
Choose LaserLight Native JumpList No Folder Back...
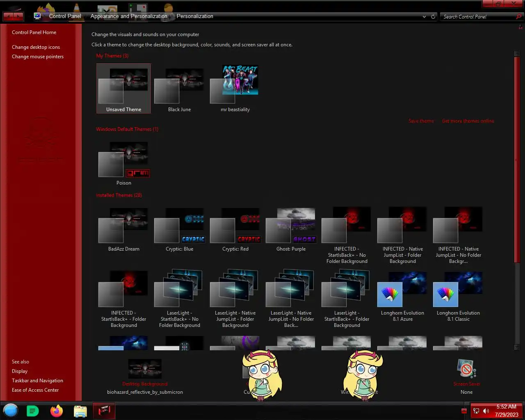(x=291, y=299)
